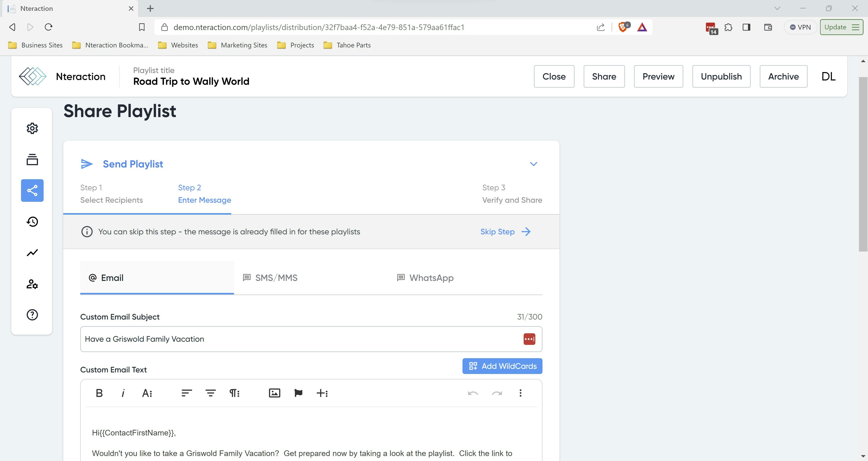Switch to the Email tab
Screen dimensions: 868x461
157,278
